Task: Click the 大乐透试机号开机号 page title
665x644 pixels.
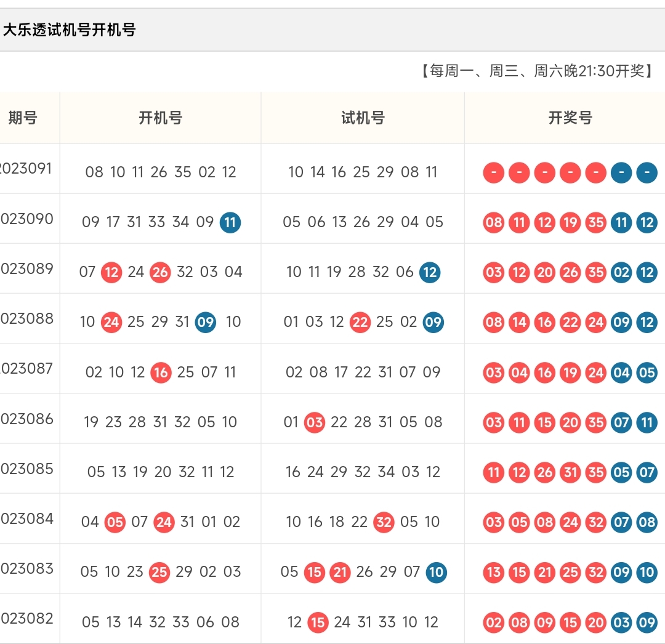Action: click(x=69, y=30)
